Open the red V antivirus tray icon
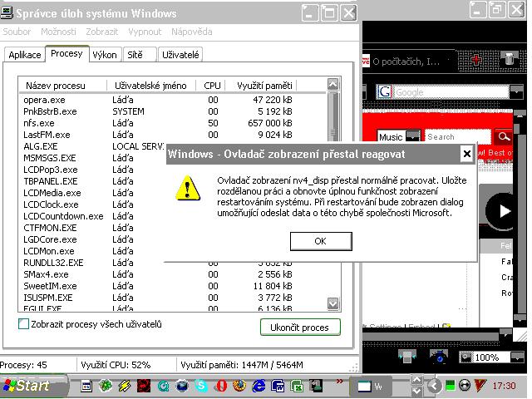532x399 pixels. point(480,386)
